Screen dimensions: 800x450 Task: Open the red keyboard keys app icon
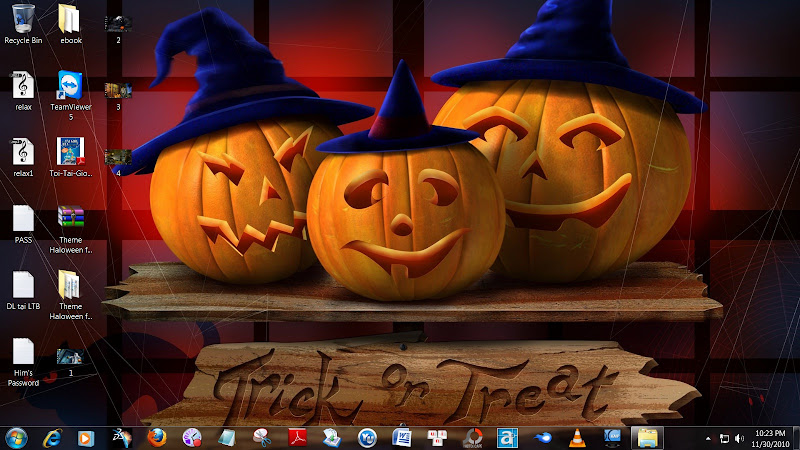[437, 438]
